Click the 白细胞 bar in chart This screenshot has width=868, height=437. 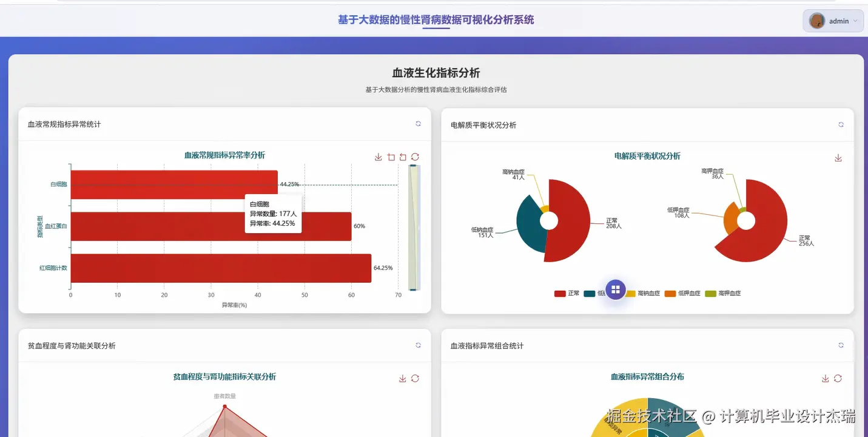point(174,185)
